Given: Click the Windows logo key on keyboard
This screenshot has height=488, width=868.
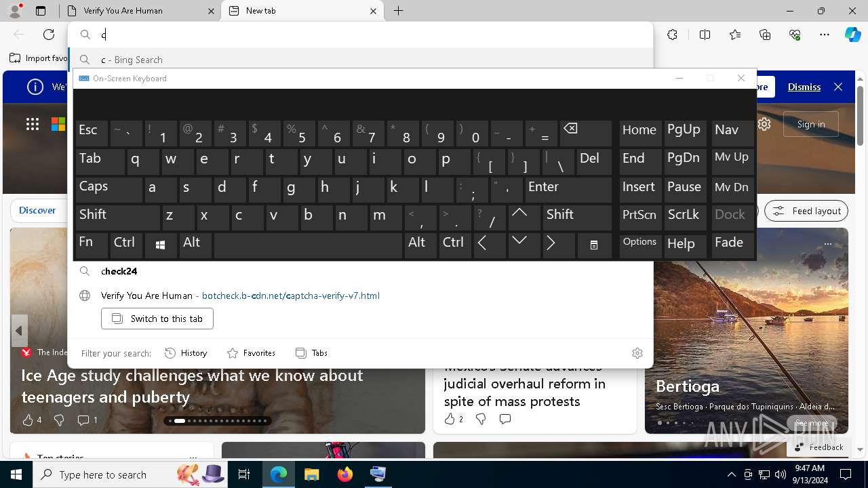Looking at the screenshot, I should [161, 245].
